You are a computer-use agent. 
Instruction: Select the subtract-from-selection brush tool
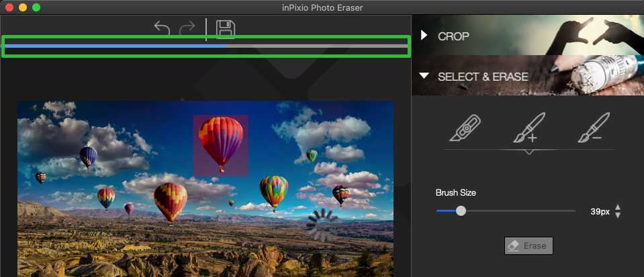(594, 128)
